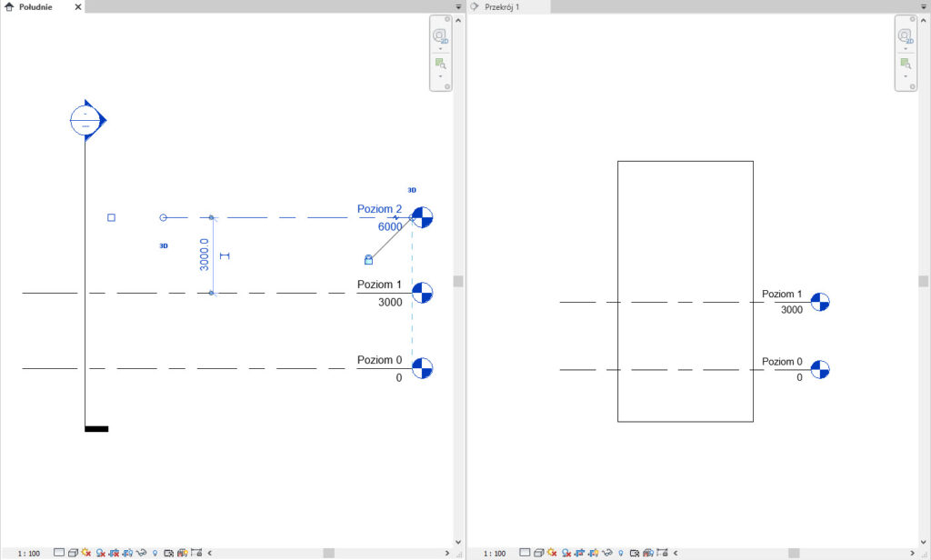Click temporary hide/isolate glasses in Południe view
The image size is (931, 560).
pyautogui.click(x=141, y=553)
